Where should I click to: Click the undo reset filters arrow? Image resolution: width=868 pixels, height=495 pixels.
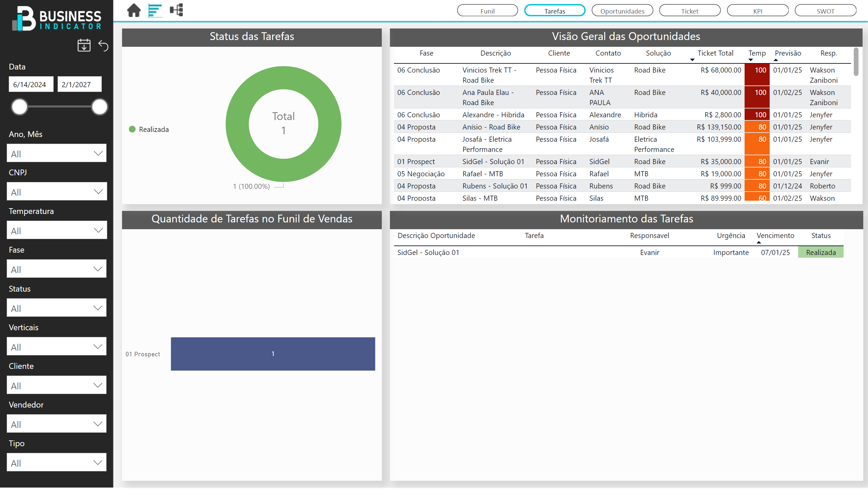(x=103, y=45)
